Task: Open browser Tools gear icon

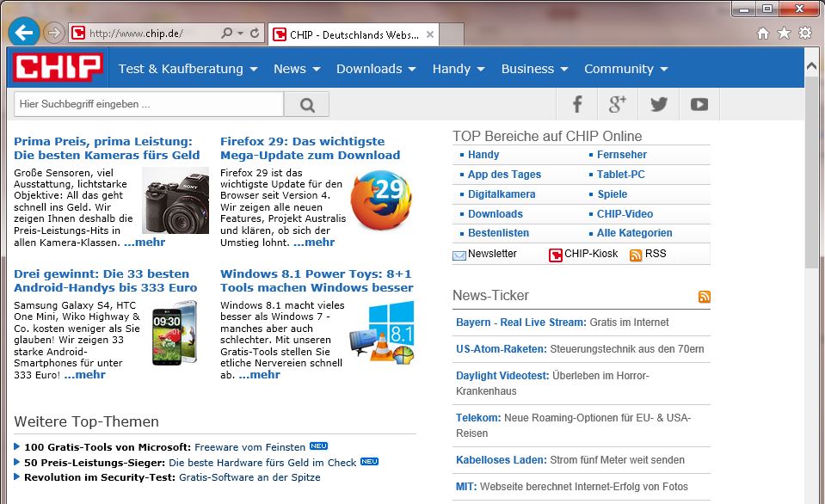Action: coord(805,34)
